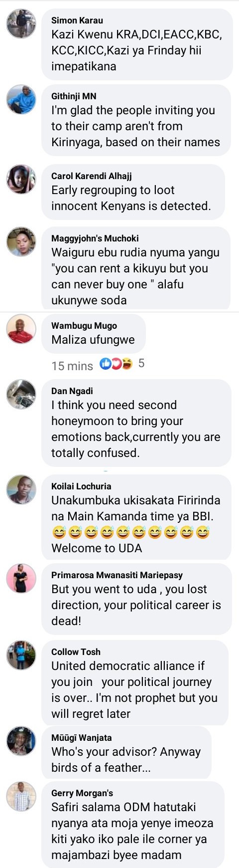The width and height of the screenshot is (239, 868).
Task: Open Collow Tosh's profile picture
Action: (21, 655)
